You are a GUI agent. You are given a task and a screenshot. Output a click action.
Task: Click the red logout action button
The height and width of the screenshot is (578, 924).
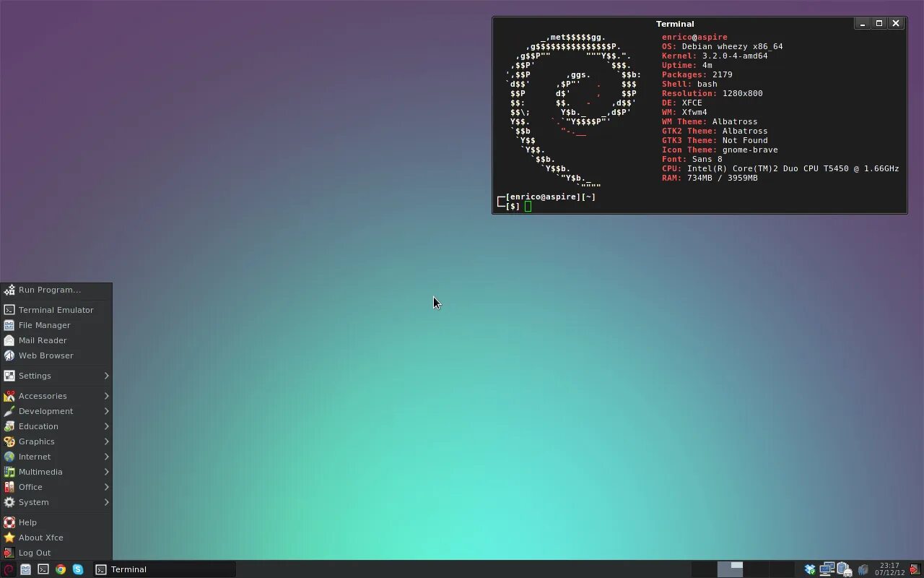click(x=916, y=569)
